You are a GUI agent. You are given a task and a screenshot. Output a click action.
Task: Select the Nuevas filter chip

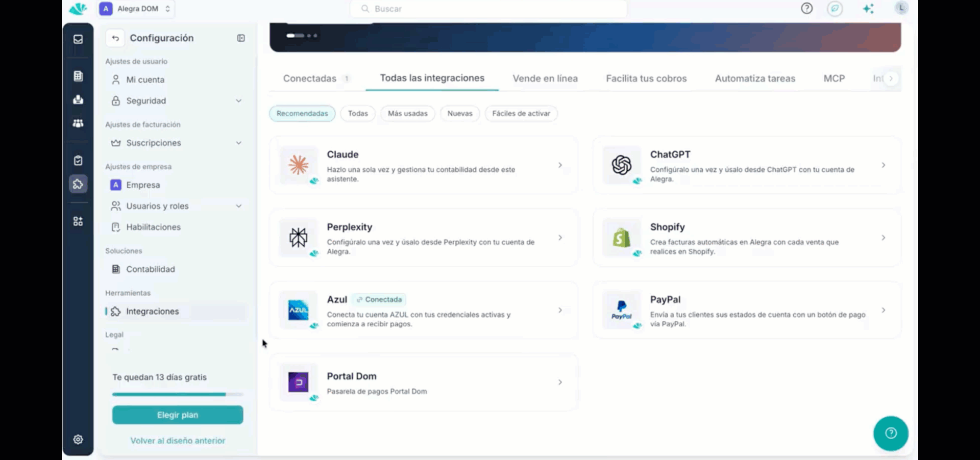click(460, 113)
